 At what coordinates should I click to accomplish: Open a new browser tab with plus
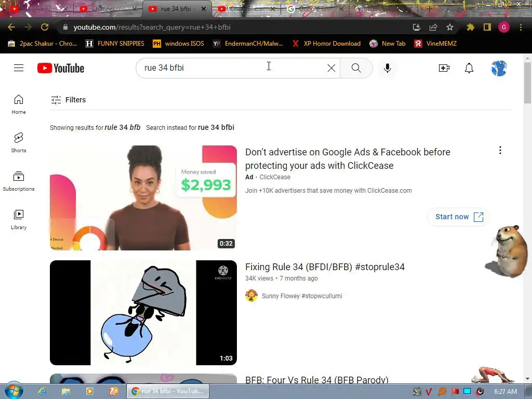[x=430, y=9]
